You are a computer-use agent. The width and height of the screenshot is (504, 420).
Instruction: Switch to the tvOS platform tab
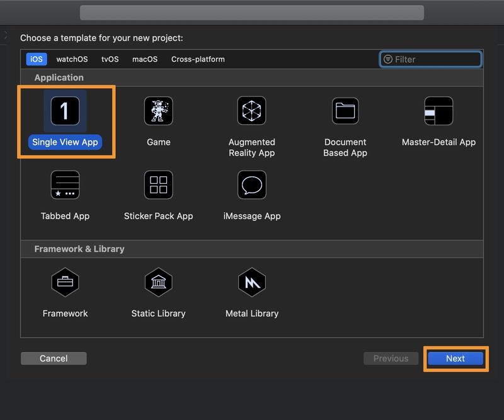[110, 59]
